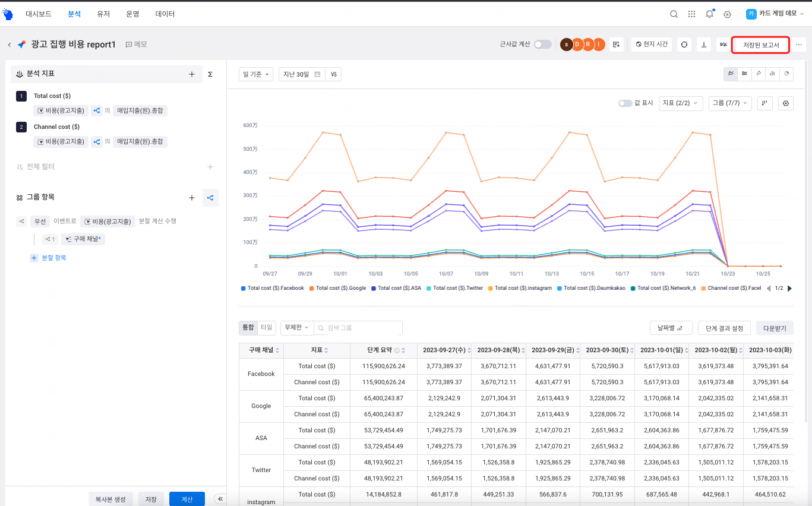Go to the 대시보드 menu
Image resolution: width=812 pixels, height=506 pixels.
(39, 14)
